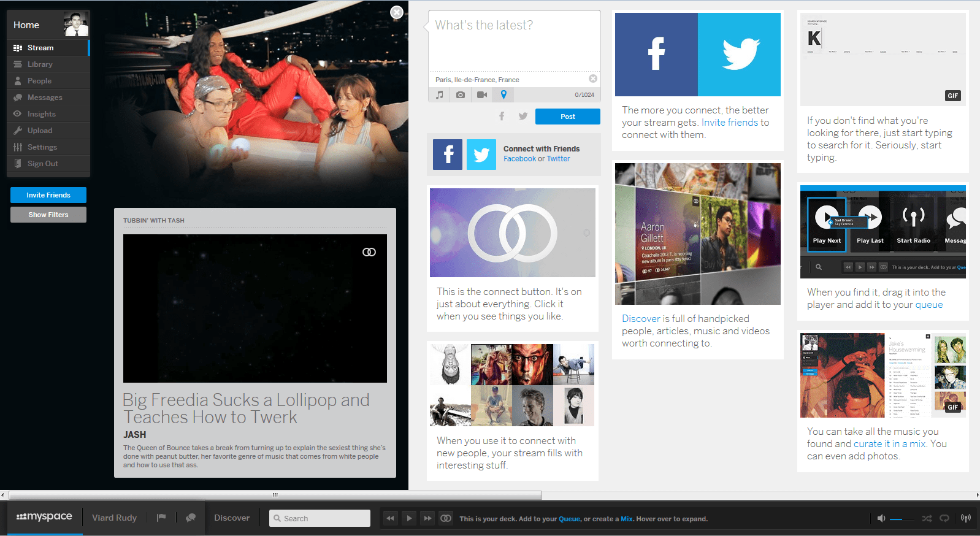Open Viard Rudy profile menu
This screenshot has width=980, height=536.
pos(114,518)
